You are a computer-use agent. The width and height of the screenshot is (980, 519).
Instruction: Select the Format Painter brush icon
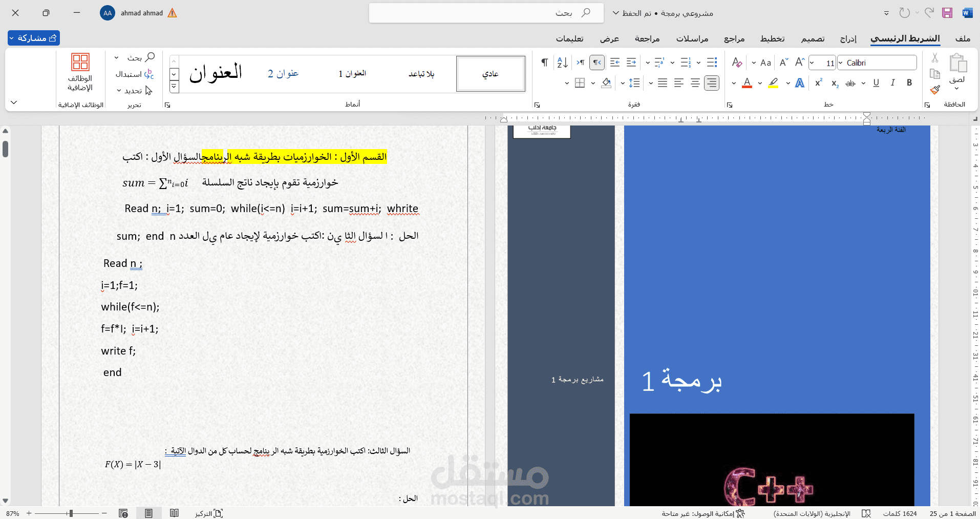(935, 90)
